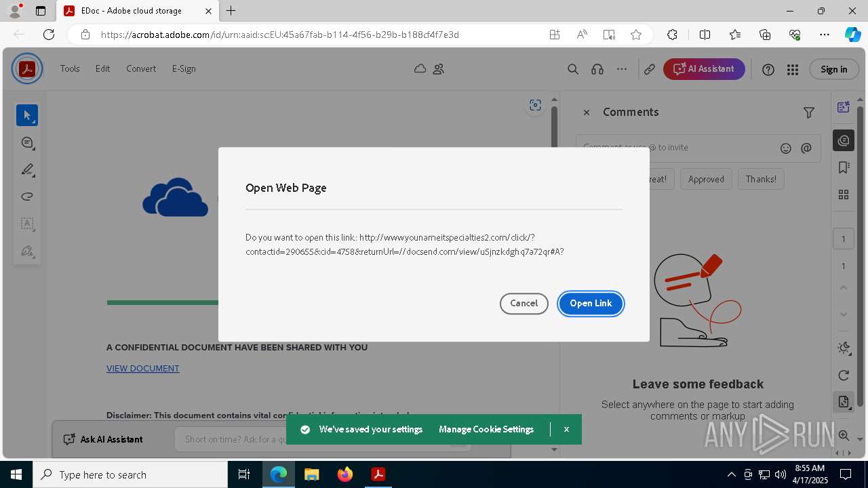Click the @ mention icon
Viewport: 868px width, 488px height.
806,148
